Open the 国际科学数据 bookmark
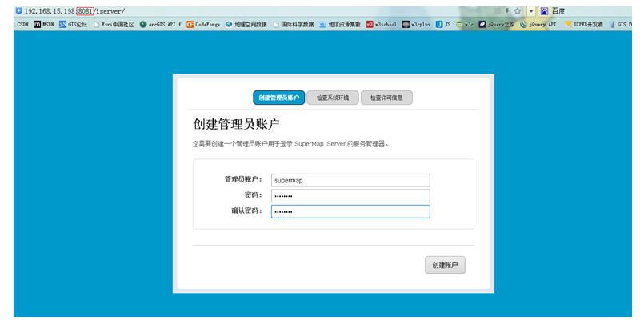This screenshot has width=644, height=336. pos(294,24)
